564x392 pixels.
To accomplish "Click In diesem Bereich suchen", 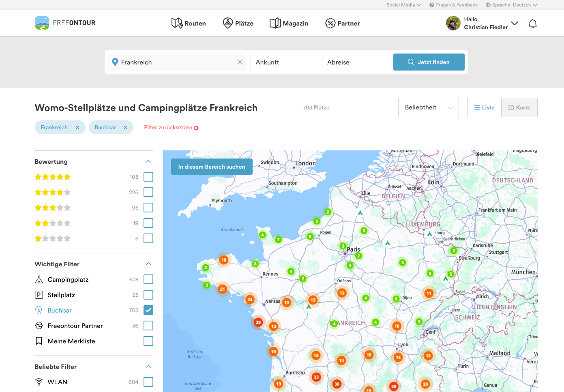I will (212, 167).
